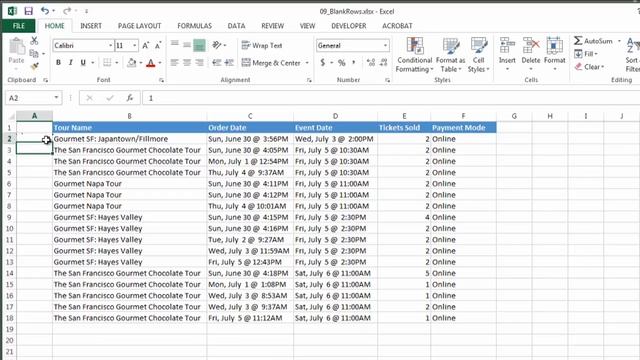Paste clipboard contents
The image size is (640, 360).
tap(16, 51)
